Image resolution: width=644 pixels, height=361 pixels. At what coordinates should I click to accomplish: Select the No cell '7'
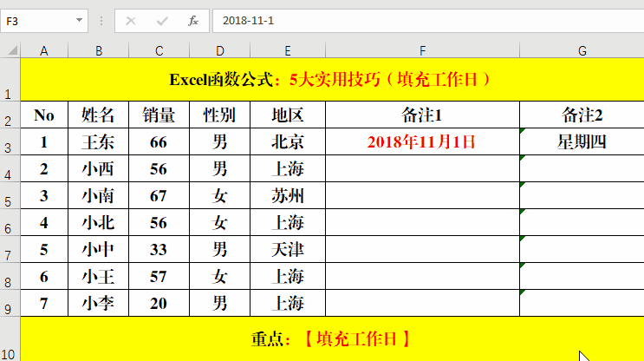[44, 303]
